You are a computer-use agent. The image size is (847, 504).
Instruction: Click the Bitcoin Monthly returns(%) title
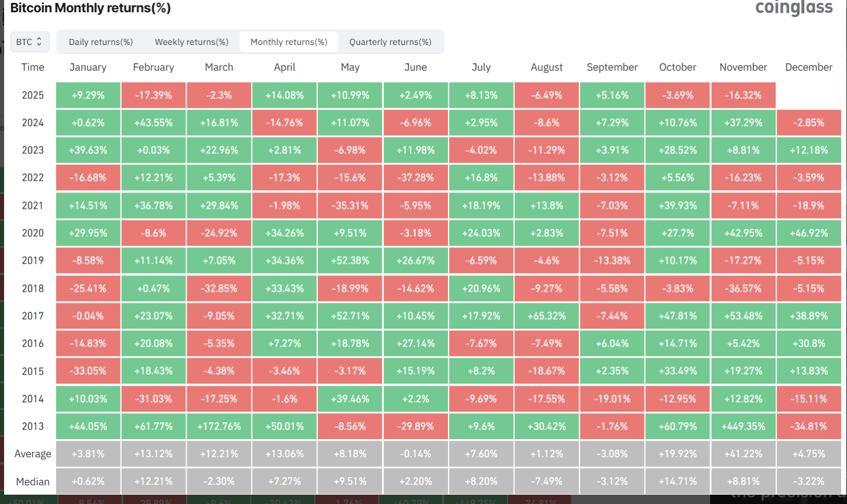click(x=91, y=8)
